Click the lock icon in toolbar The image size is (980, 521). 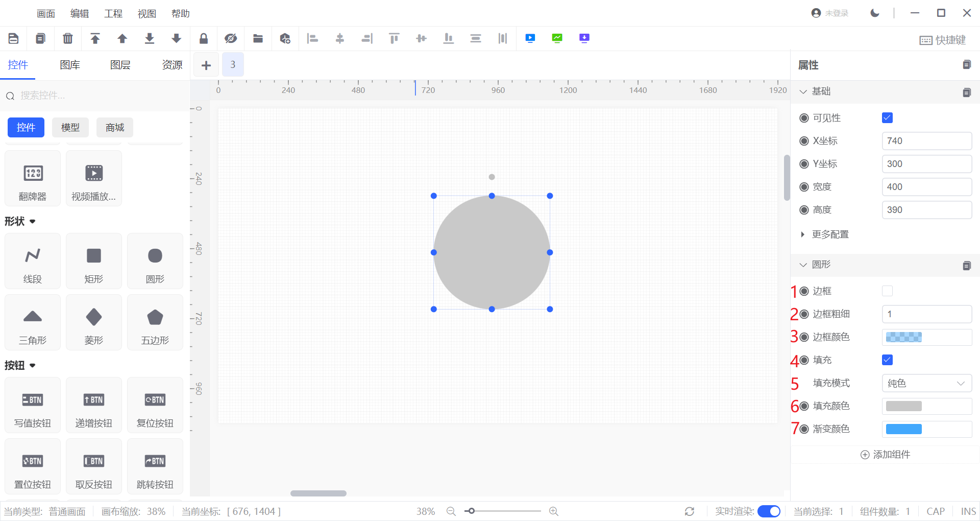(x=203, y=38)
